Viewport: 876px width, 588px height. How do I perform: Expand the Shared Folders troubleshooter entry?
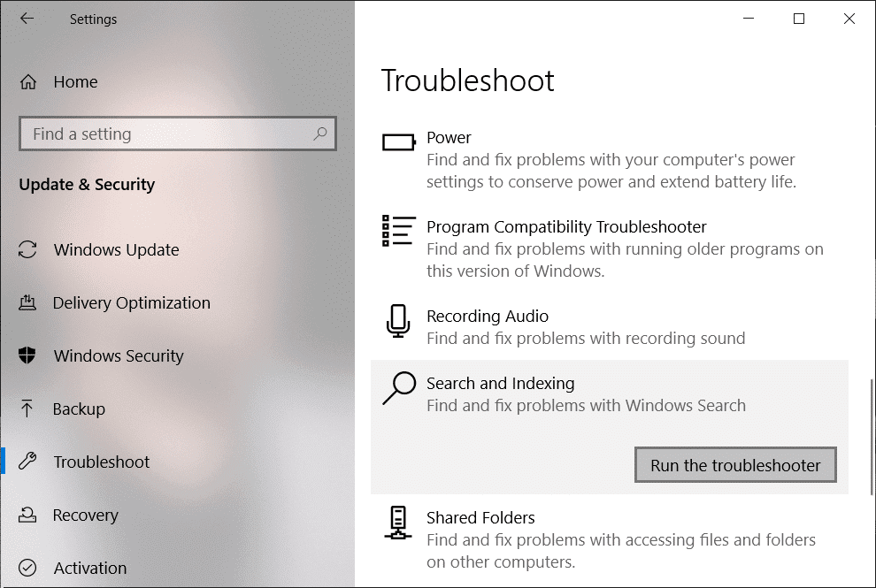point(480,518)
